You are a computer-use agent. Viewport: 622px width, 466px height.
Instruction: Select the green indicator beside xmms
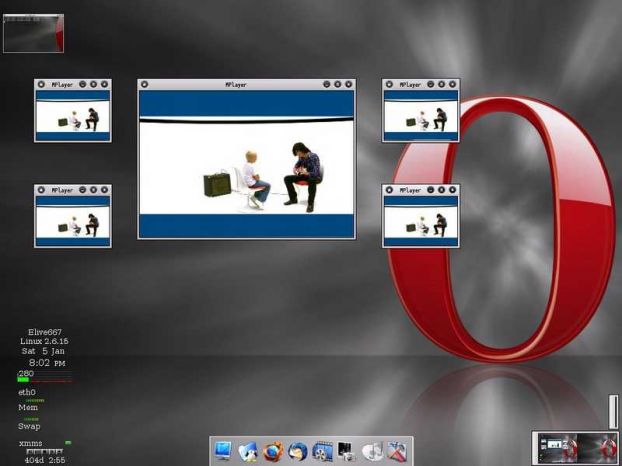[68, 442]
